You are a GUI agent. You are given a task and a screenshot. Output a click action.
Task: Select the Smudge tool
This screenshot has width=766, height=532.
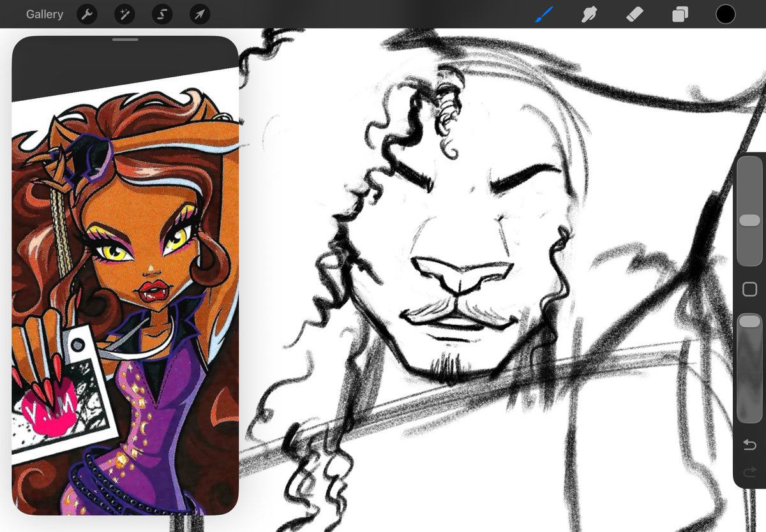tap(589, 14)
